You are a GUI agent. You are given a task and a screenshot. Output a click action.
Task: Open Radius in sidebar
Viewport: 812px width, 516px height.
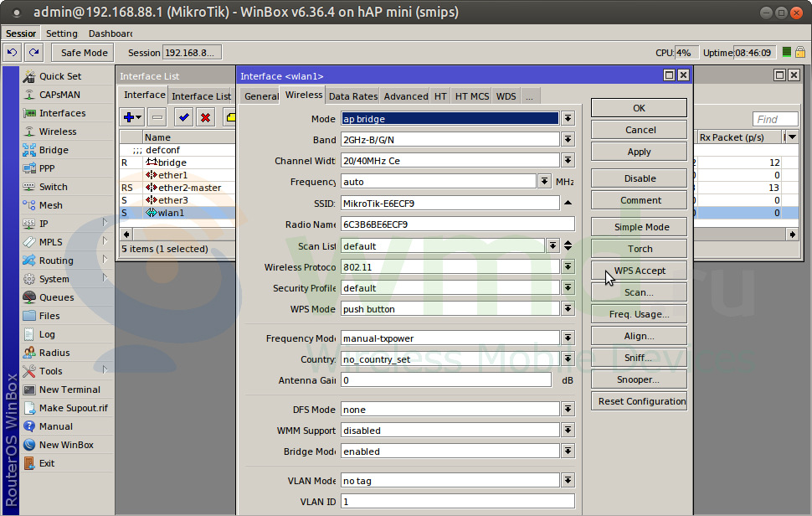click(54, 353)
